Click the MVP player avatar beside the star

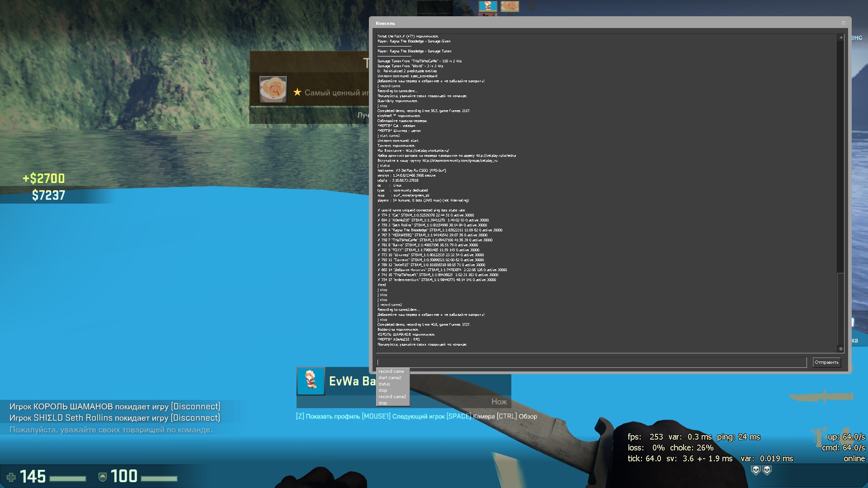273,89
